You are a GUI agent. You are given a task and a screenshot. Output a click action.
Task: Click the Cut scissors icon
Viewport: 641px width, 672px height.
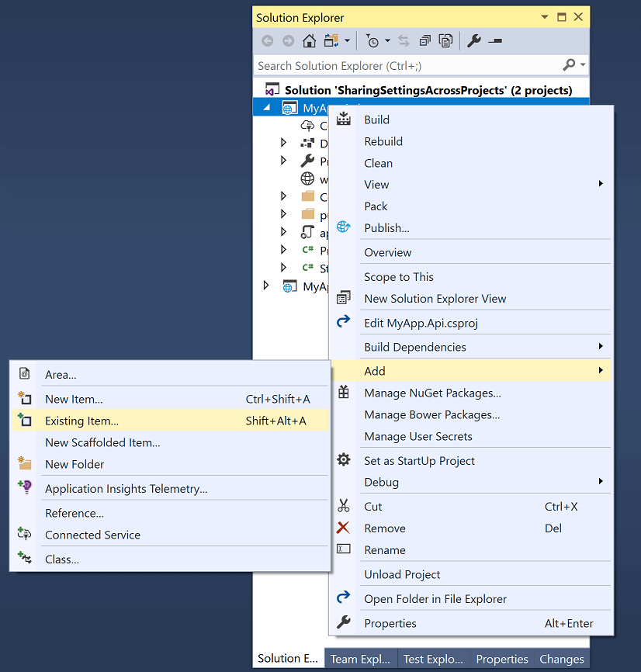[x=343, y=506]
